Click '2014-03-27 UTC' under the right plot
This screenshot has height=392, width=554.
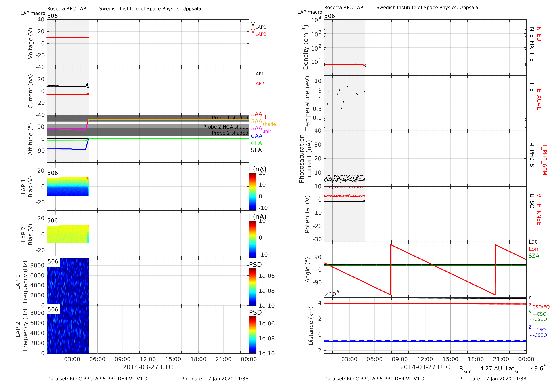425,367
